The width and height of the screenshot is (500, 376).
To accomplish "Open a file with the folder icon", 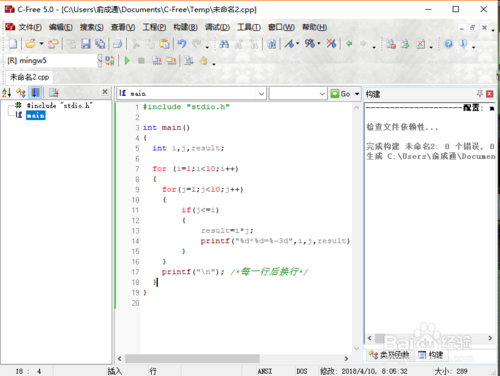I will click(x=30, y=44).
